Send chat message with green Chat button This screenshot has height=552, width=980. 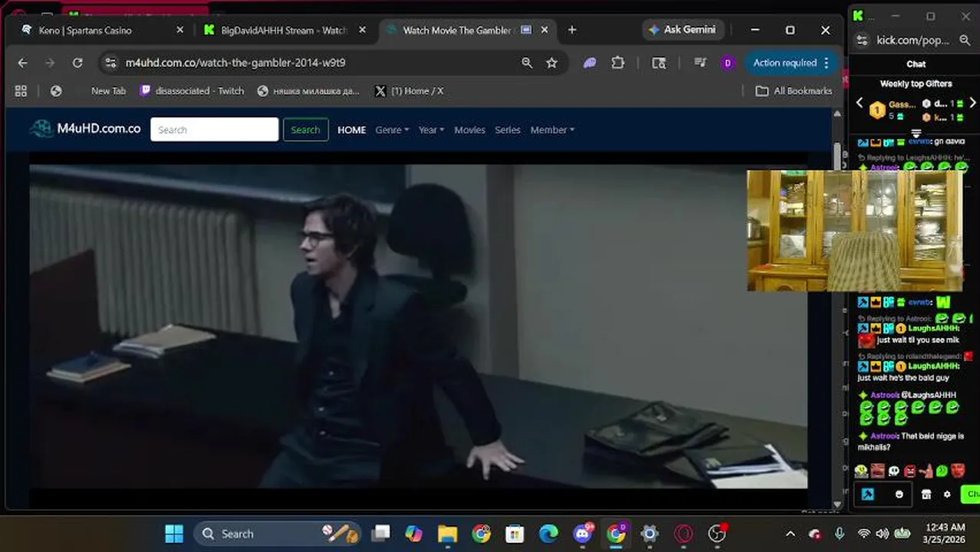971,495
